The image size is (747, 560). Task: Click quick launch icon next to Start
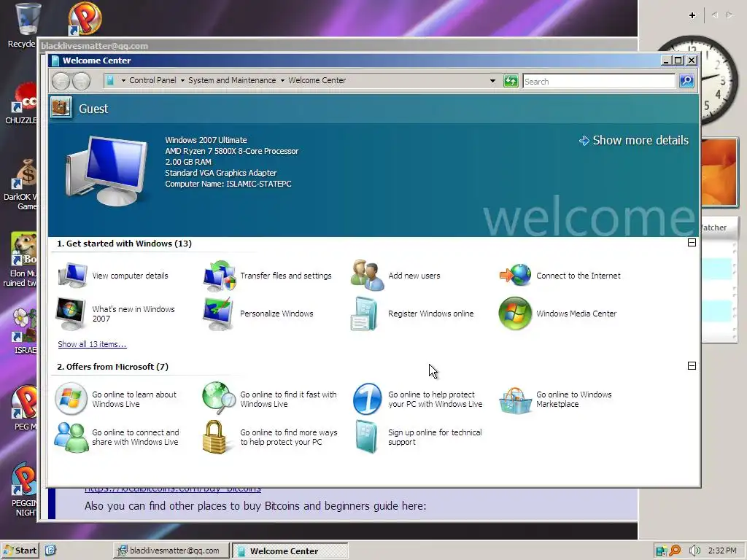point(50,551)
